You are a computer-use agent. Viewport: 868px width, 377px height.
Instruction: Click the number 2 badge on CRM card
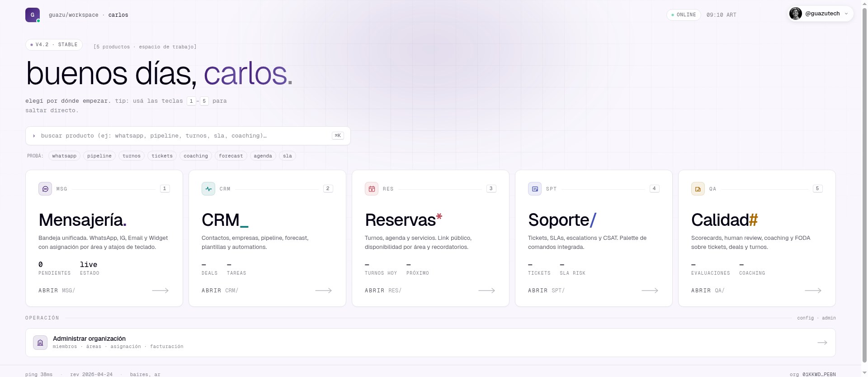(x=328, y=189)
